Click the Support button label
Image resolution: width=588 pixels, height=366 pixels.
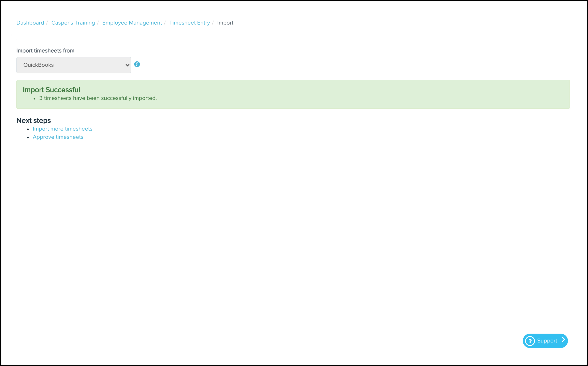[547, 341]
